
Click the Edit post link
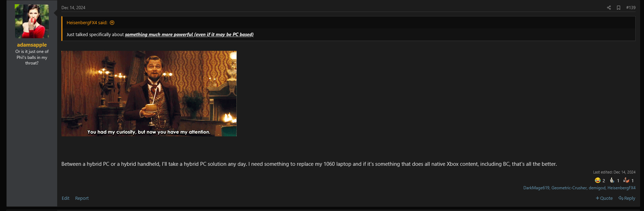[66, 198]
